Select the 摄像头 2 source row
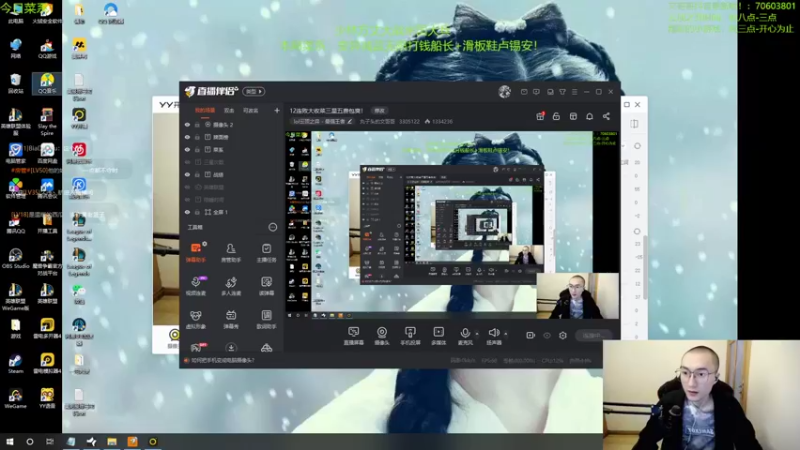The image size is (800, 450). click(232, 125)
